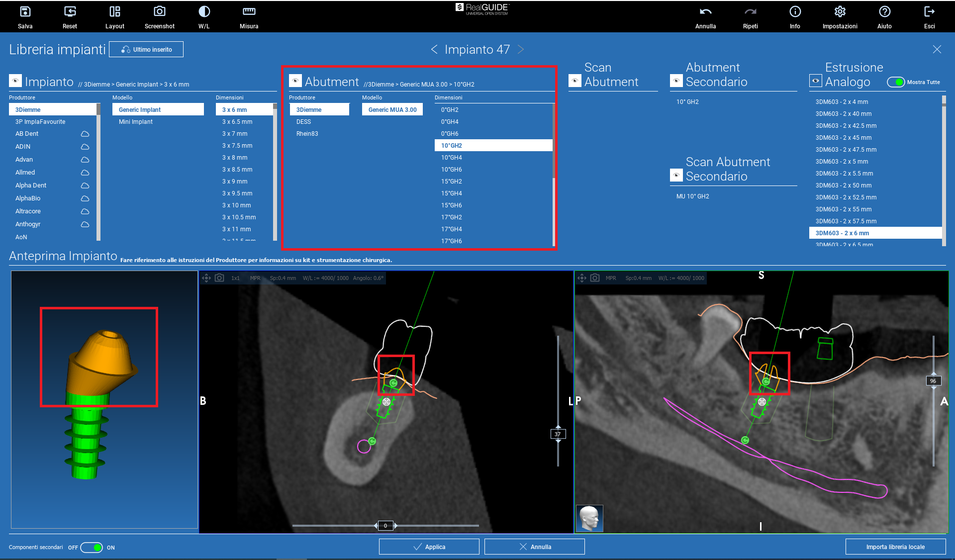Take a Screenshot using the camera icon

click(159, 12)
